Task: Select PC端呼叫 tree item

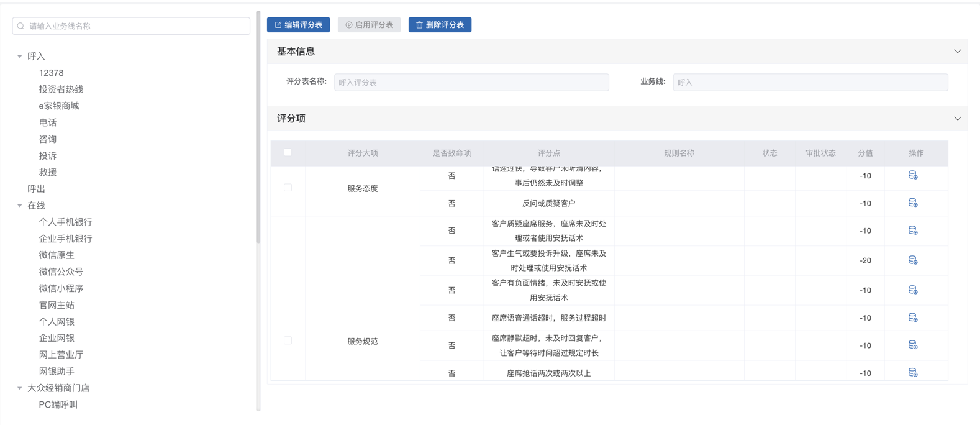Action: point(58,404)
